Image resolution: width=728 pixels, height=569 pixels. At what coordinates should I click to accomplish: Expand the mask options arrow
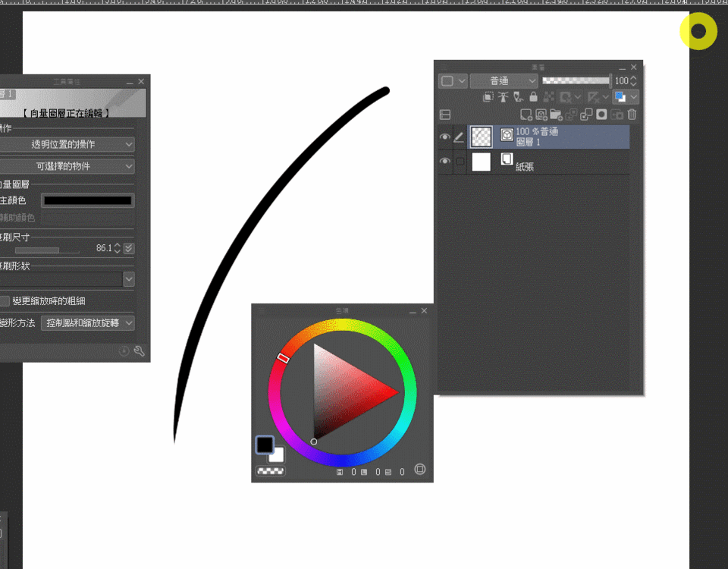pos(578,96)
